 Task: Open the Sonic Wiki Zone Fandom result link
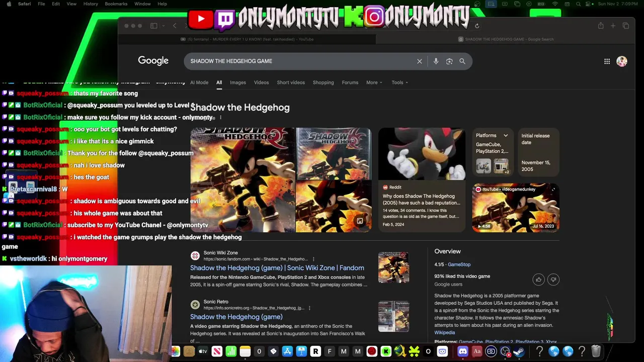coord(277,268)
